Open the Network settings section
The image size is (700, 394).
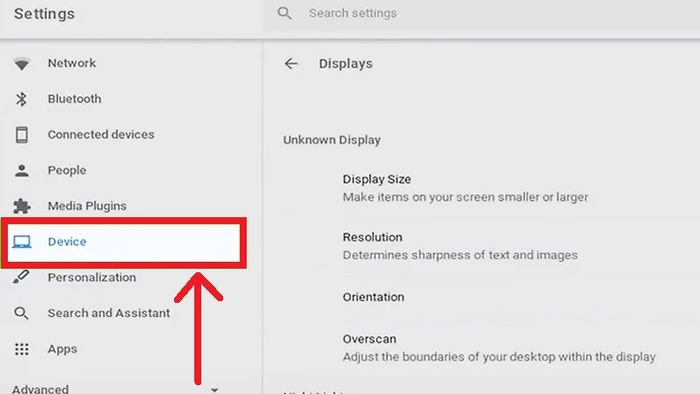click(72, 63)
